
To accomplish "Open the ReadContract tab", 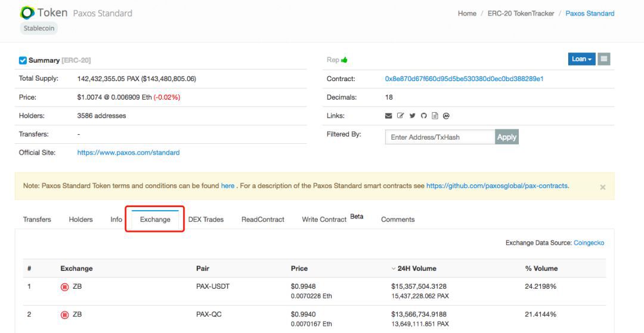I will coord(263,220).
